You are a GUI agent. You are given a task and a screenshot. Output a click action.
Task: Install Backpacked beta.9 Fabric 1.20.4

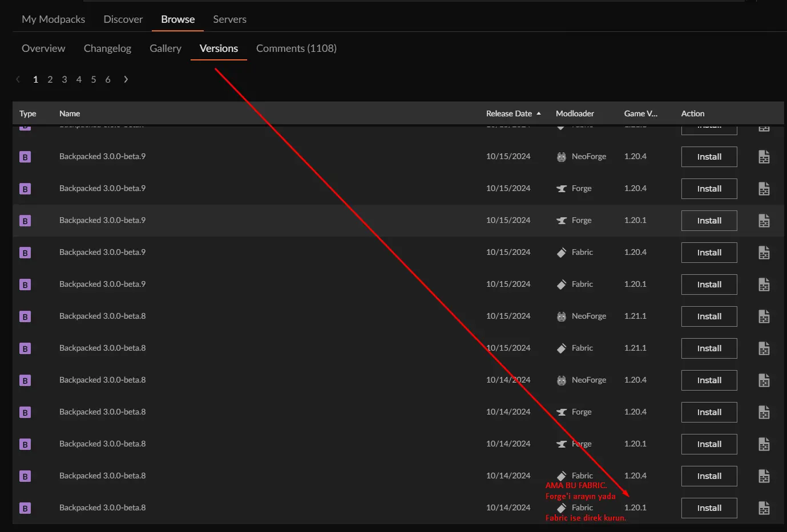(x=709, y=253)
